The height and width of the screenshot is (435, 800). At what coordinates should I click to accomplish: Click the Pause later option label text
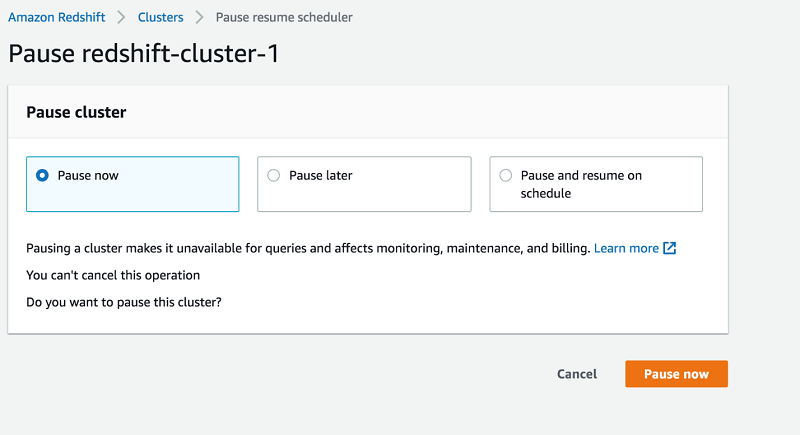pyautogui.click(x=321, y=175)
